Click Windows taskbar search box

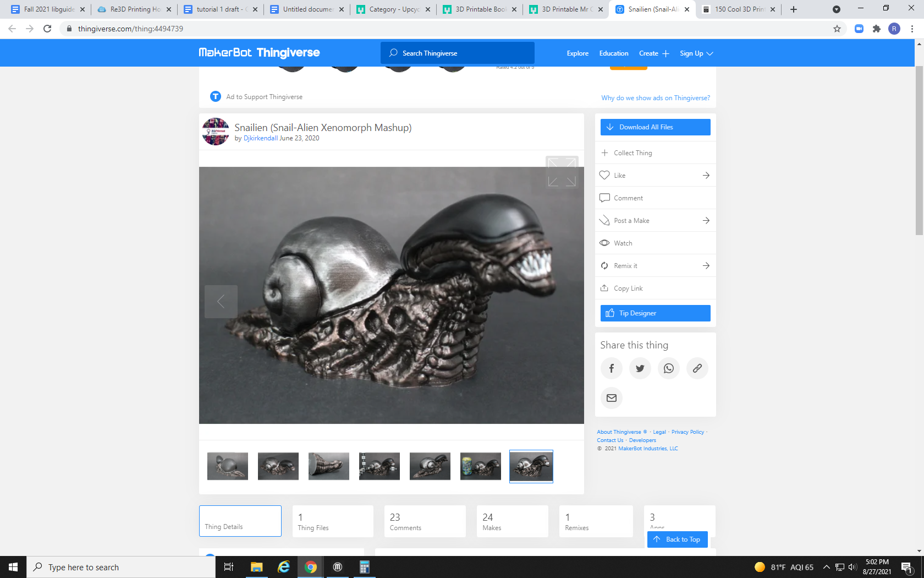tap(121, 567)
